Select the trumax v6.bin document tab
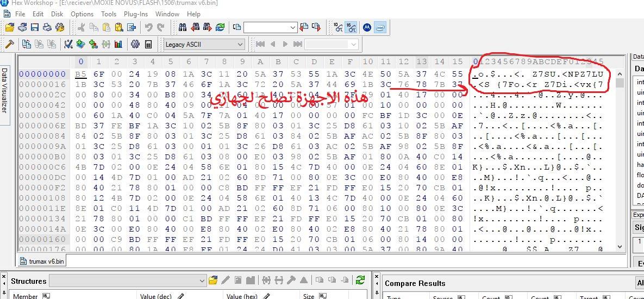Viewport: 644px width, 299px height. click(x=43, y=261)
